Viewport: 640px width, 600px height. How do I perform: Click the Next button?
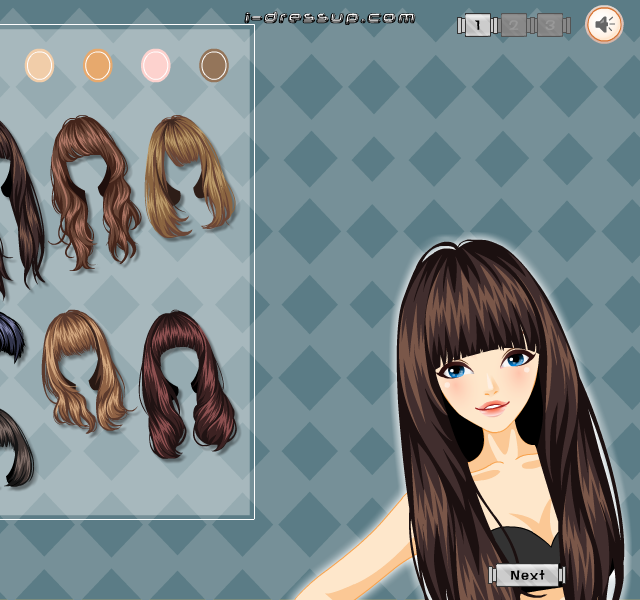tap(527, 575)
